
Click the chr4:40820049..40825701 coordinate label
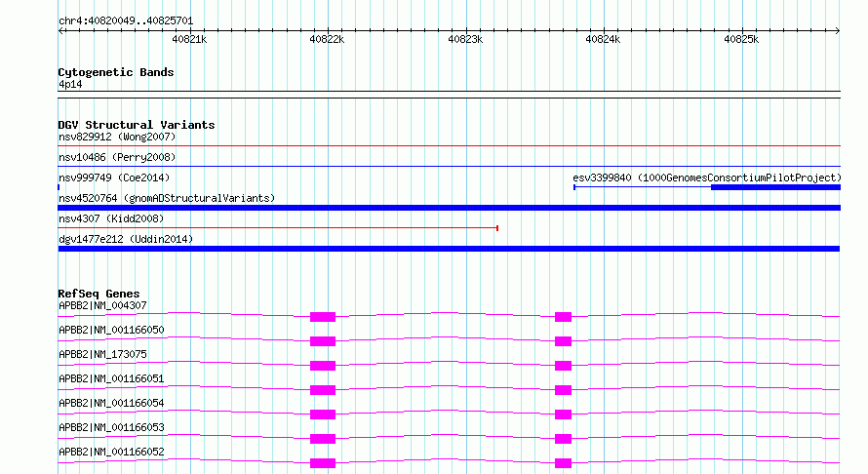click(126, 21)
